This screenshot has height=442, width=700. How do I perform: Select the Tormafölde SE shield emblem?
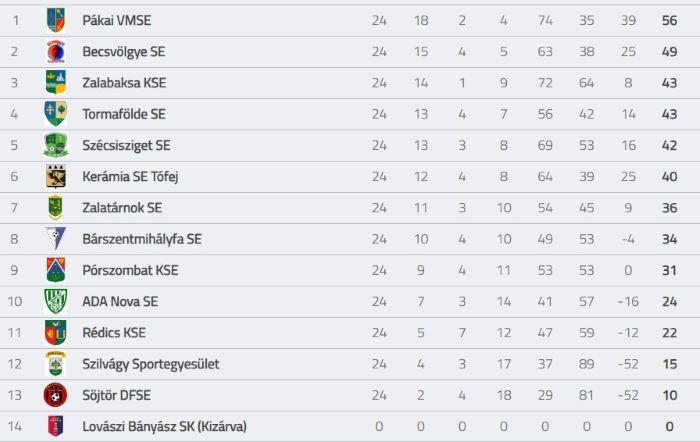click(56, 113)
